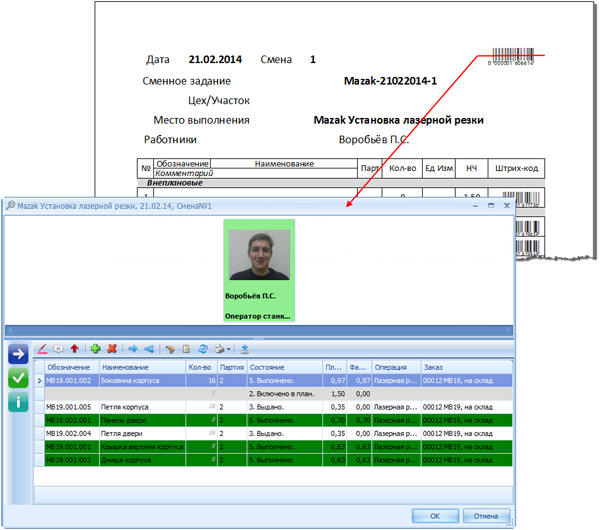600x530 pixels.
Task: Click the Панель двери cell
Action: [x=142, y=420]
